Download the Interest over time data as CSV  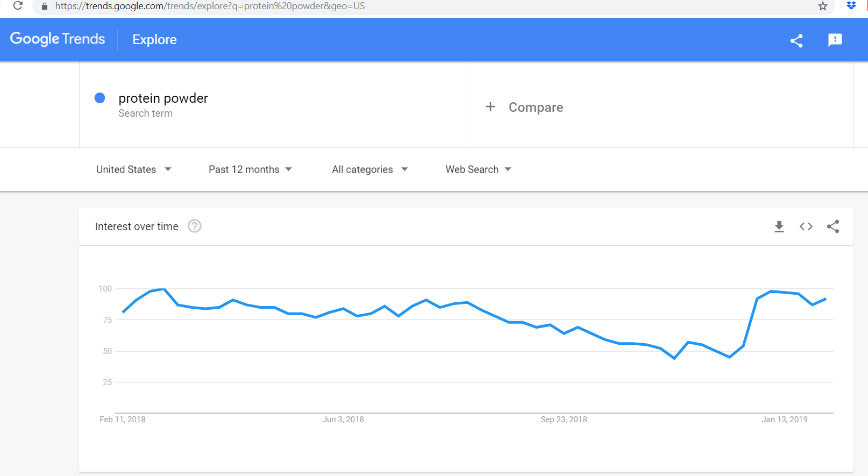[x=779, y=226]
